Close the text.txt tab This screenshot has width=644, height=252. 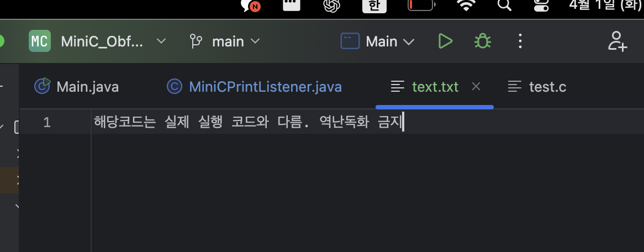(476, 86)
